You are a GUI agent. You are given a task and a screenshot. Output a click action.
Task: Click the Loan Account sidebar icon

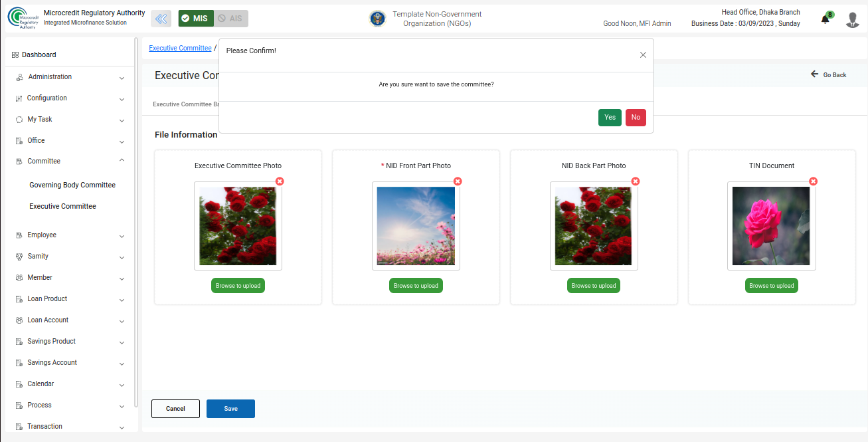pos(19,320)
